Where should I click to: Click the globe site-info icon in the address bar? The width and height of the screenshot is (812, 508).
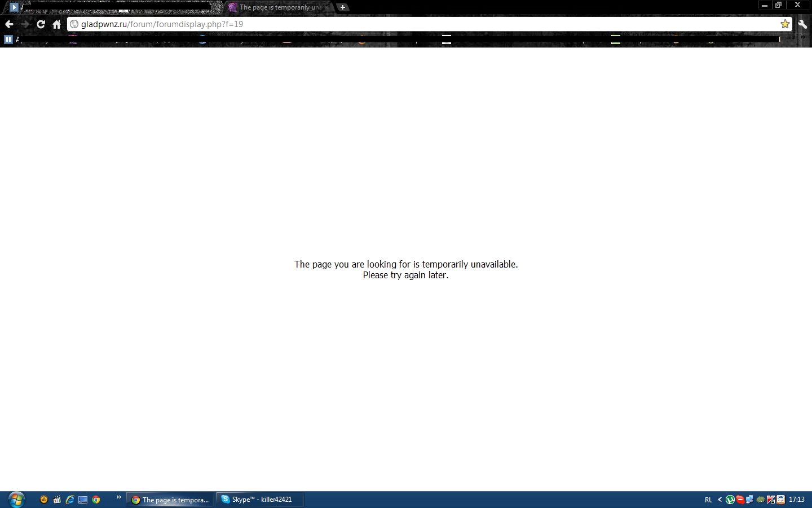74,24
